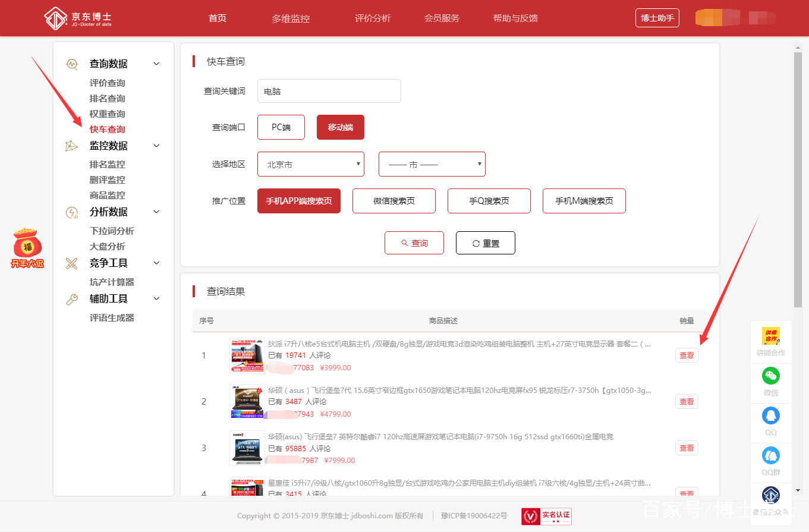Click the 博士助手 button
The width and height of the screenshot is (809, 532).
(x=657, y=18)
